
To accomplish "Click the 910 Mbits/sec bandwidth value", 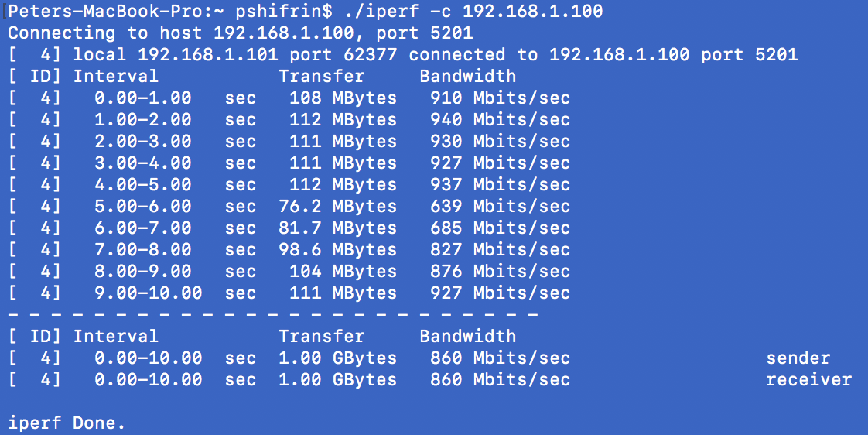I will [501, 98].
